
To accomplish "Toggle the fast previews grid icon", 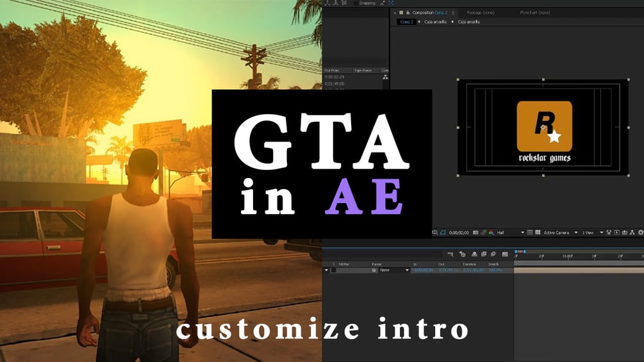I will [530, 233].
